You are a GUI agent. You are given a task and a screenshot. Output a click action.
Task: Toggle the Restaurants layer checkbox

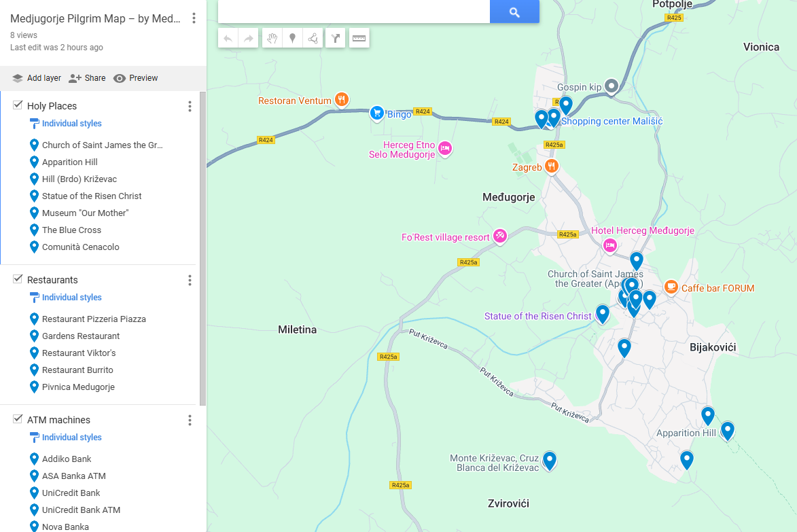pos(18,279)
